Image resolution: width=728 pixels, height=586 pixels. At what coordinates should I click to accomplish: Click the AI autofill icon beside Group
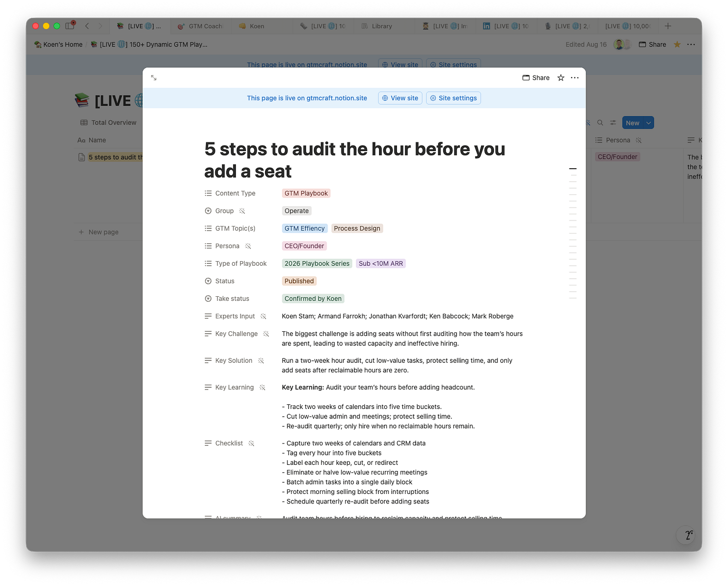tap(242, 211)
